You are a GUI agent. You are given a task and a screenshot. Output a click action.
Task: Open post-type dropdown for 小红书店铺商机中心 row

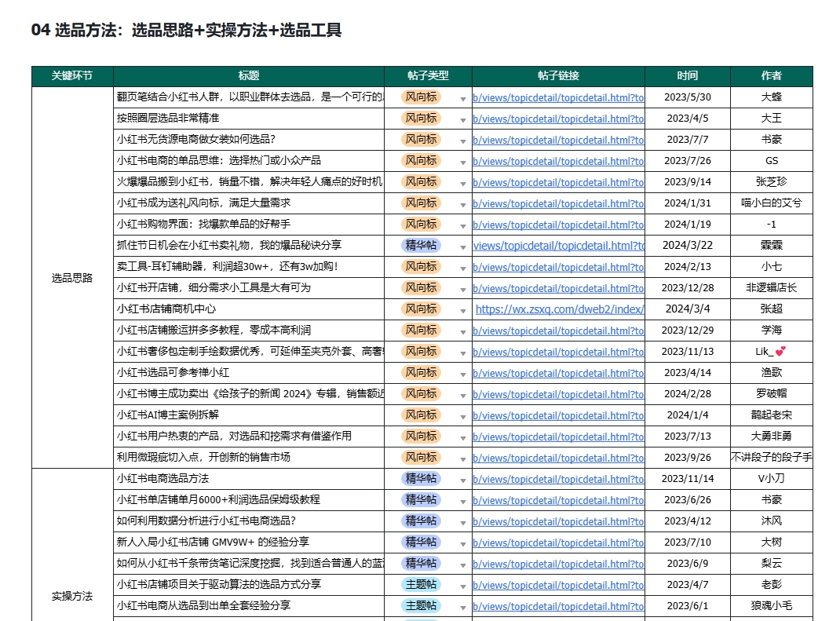(463, 311)
